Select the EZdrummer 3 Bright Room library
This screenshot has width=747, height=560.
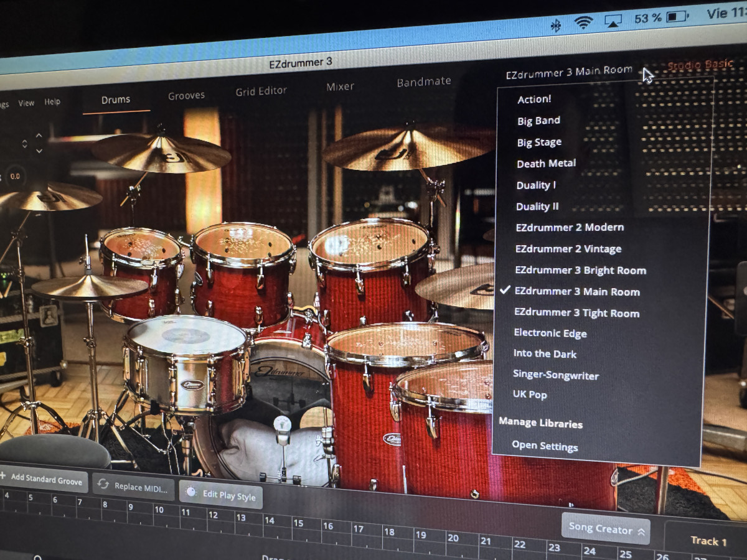tap(580, 270)
